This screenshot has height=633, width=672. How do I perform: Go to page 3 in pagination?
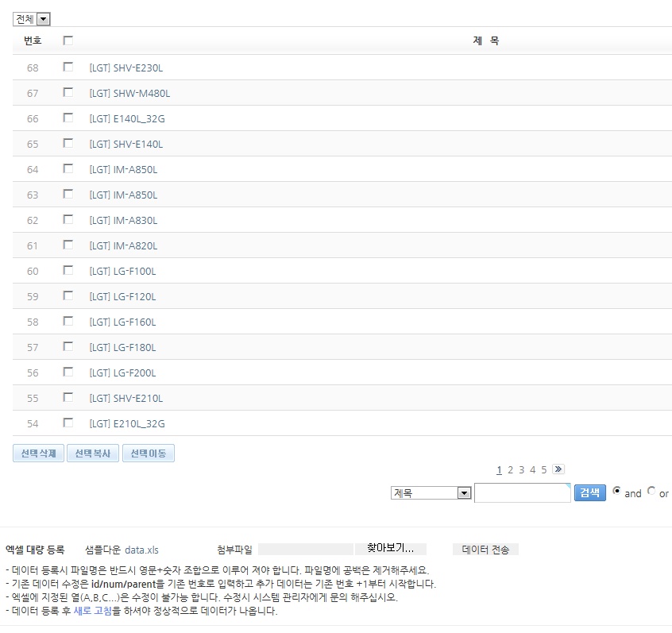522,469
